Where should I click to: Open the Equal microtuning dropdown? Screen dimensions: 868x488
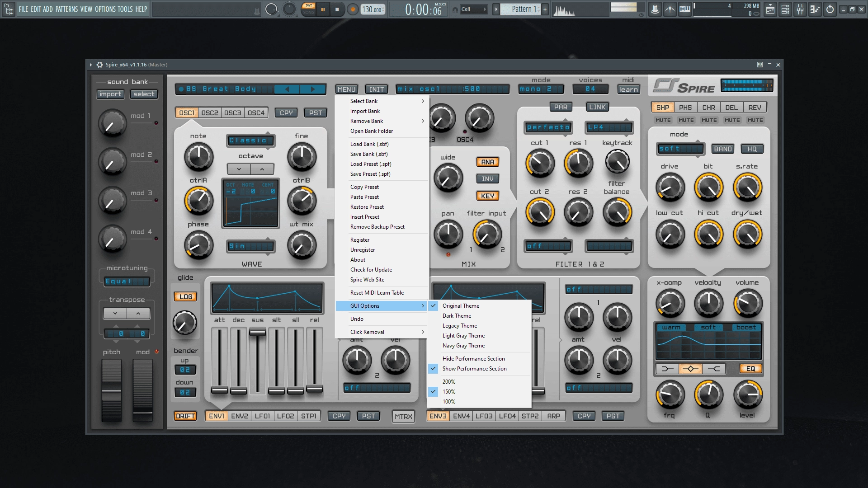[127, 281]
